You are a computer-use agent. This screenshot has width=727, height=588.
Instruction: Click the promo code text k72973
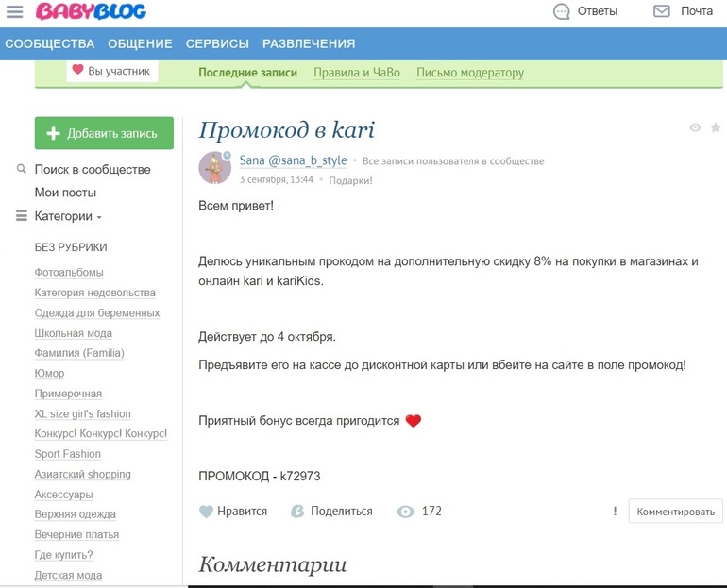click(x=300, y=477)
